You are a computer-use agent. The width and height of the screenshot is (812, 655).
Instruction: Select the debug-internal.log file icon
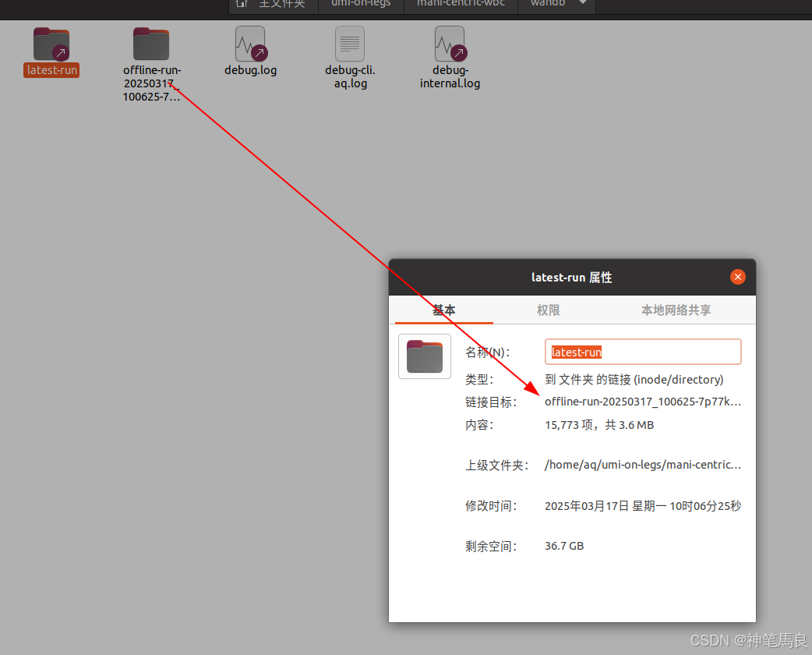point(450,44)
